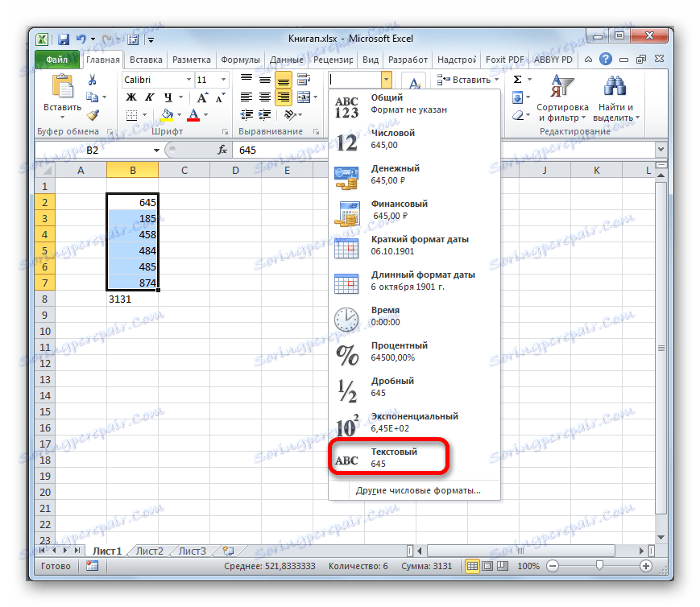Select the Процентный format

(414, 351)
